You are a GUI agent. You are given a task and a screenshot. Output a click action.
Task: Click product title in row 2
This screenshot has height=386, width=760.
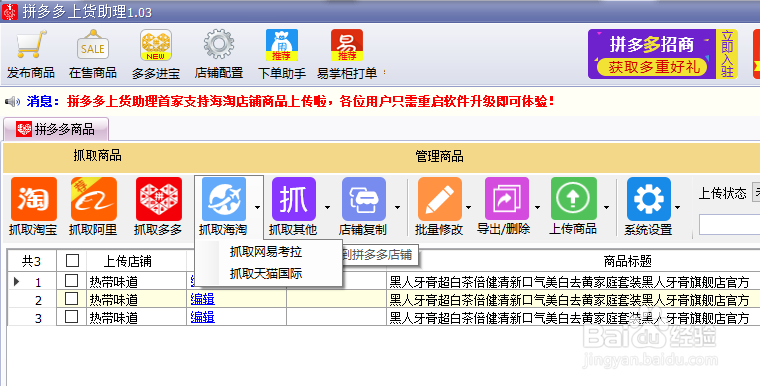pos(570,300)
